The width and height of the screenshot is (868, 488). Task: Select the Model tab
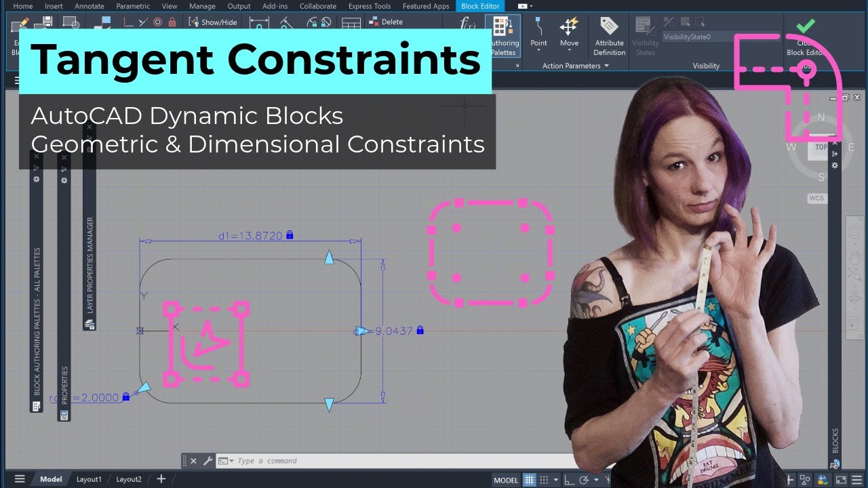pyautogui.click(x=51, y=479)
